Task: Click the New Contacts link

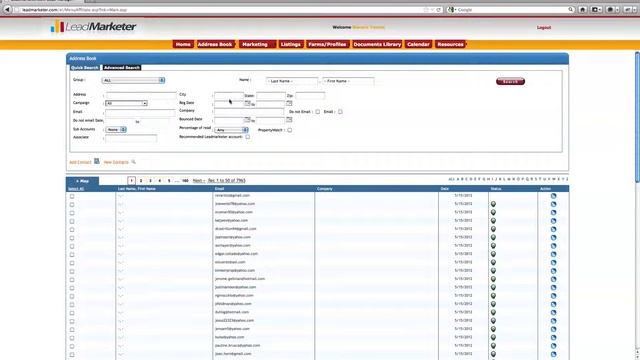Action: tap(116, 162)
